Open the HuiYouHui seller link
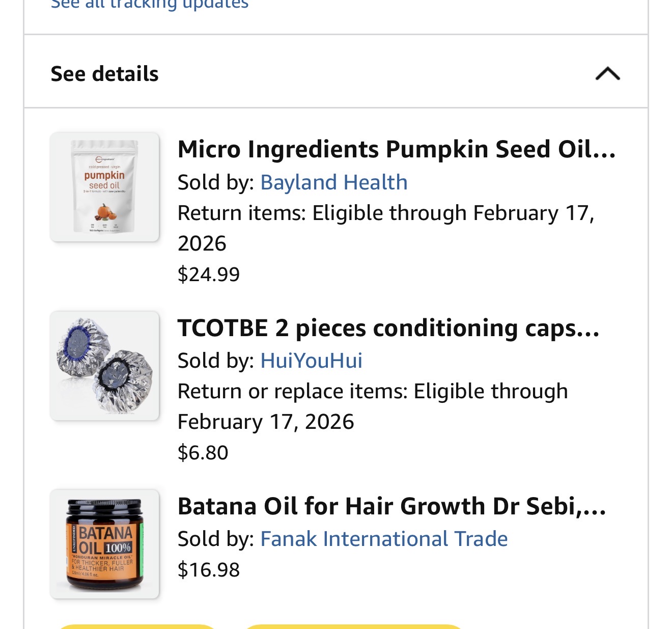This screenshot has width=672, height=629. pyautogui.click(x=311, y=360)
